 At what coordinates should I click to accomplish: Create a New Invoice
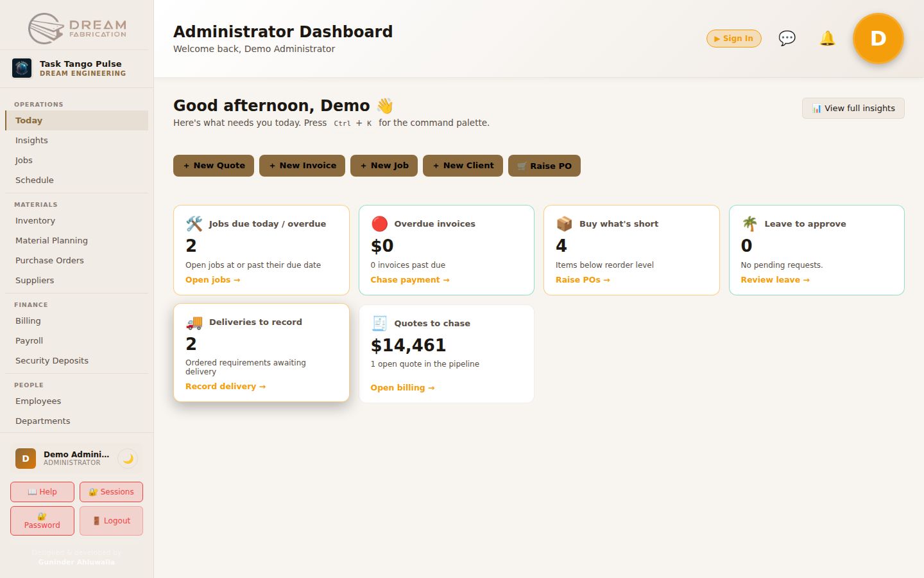coord(302,166)
